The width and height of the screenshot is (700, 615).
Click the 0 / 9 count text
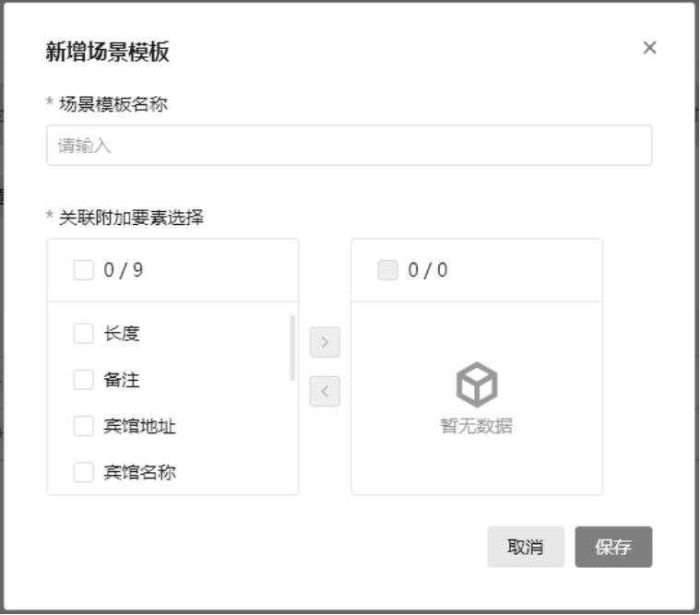click(x=124, y=270)
